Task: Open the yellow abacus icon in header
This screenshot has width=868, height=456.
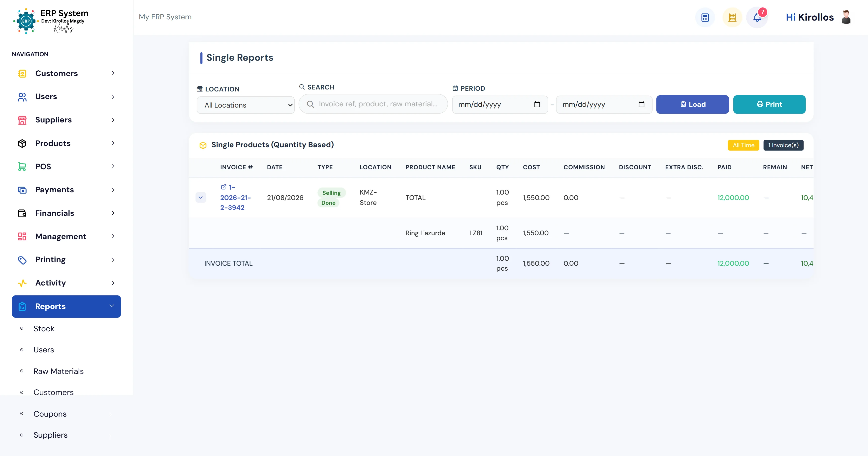Action: (732, 18)
